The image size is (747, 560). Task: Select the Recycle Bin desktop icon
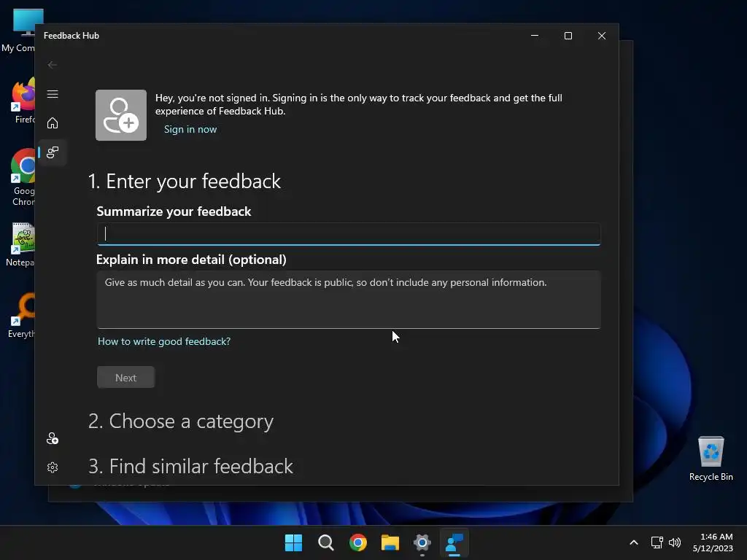click(x=711, y=459)
